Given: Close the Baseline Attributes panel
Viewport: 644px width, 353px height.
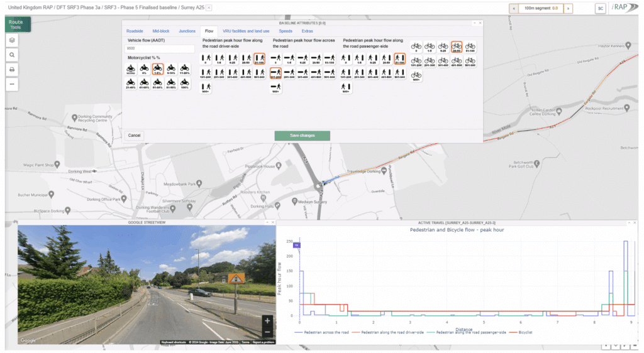Looking at the screenshot, I should coord(480,23).
